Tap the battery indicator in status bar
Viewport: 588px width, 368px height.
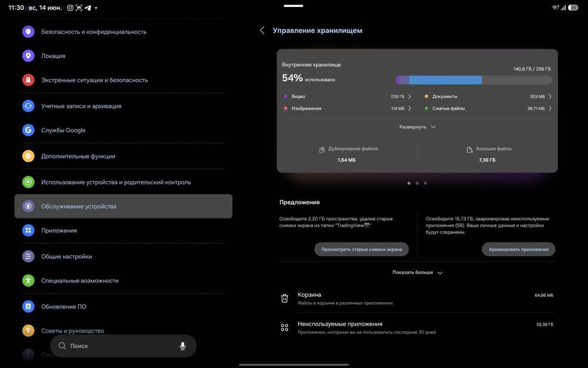(x=573, y=8)
